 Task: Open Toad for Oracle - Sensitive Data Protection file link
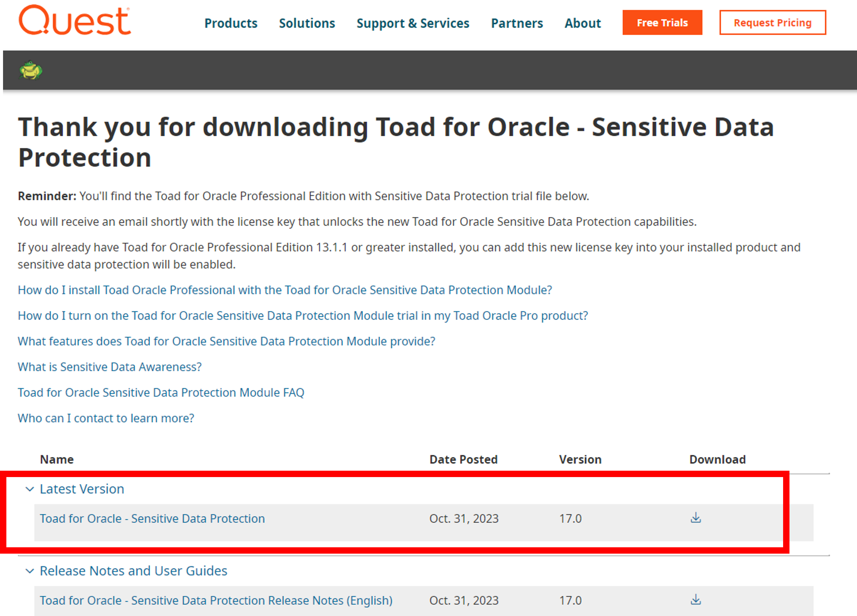[x=152, y=519]
